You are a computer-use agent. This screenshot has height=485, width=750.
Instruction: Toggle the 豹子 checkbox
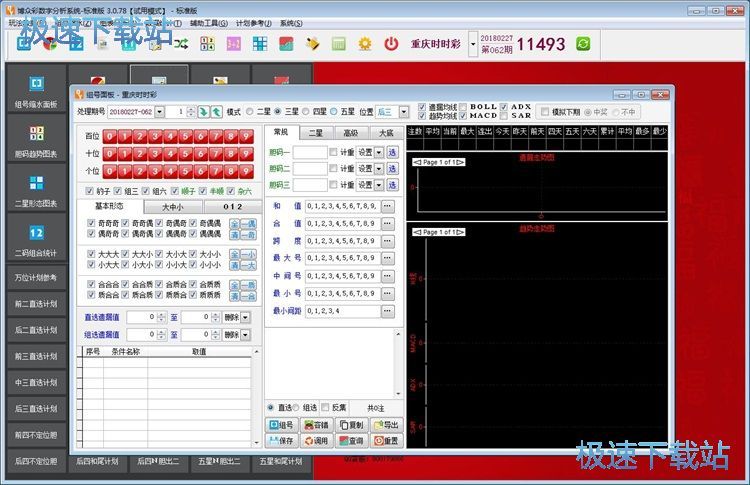[91, 192]
